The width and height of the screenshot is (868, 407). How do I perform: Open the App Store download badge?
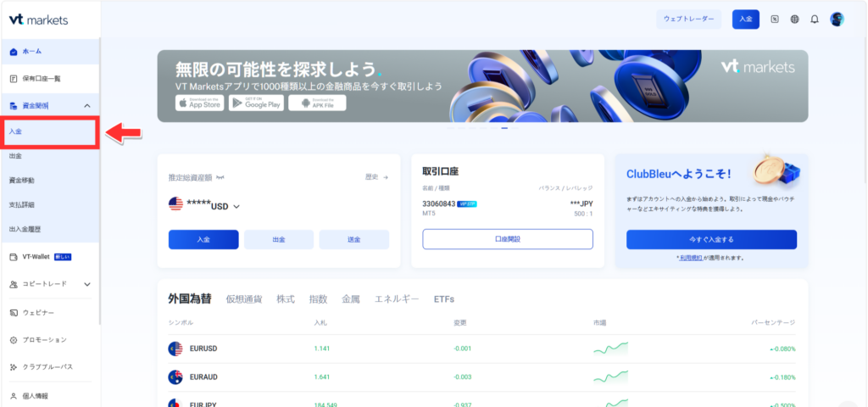pos(200,103)
